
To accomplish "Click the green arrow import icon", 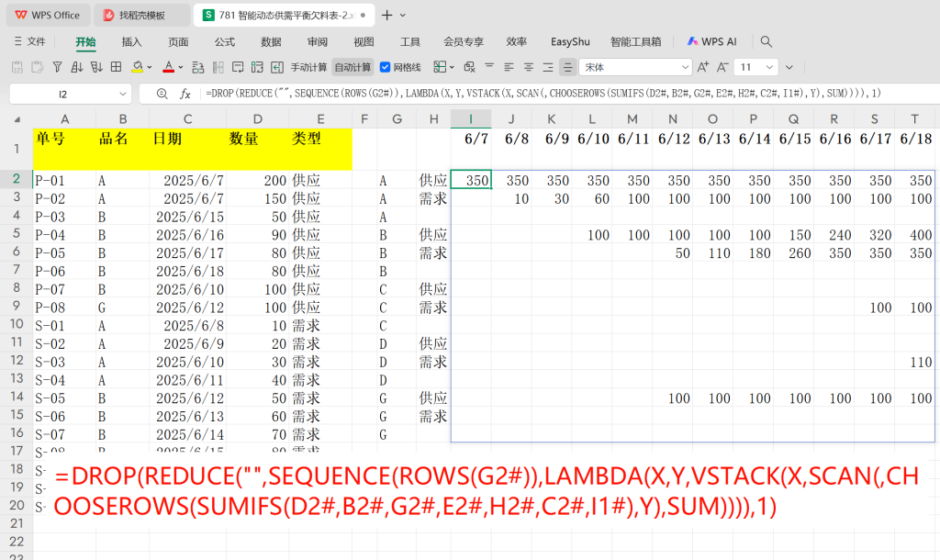I will tap(277, 67).
